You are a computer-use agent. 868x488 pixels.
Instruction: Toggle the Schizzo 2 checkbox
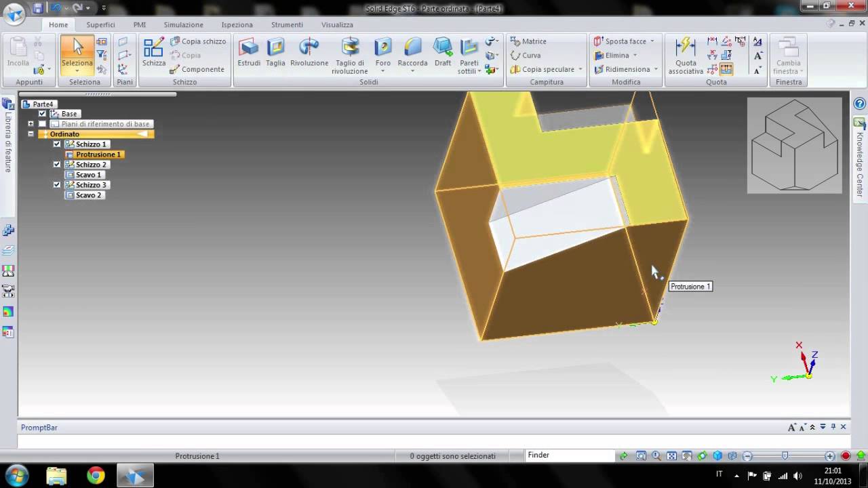57,165
